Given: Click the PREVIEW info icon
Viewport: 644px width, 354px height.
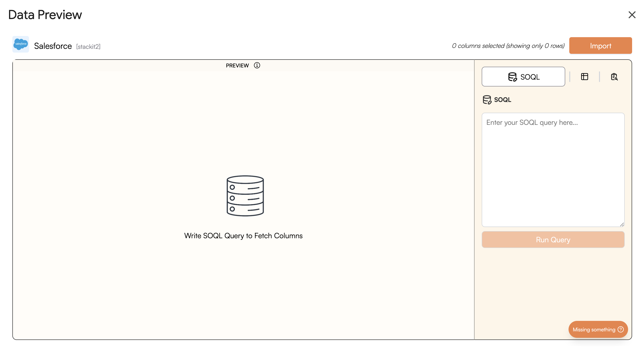Looking at the screenshot, I should click(257, 65).
